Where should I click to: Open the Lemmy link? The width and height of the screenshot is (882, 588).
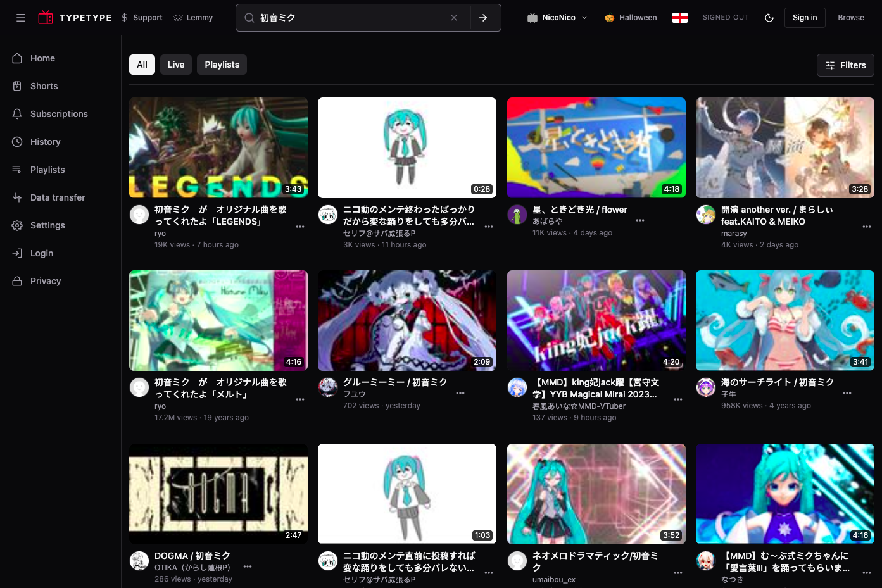point(193,18)
